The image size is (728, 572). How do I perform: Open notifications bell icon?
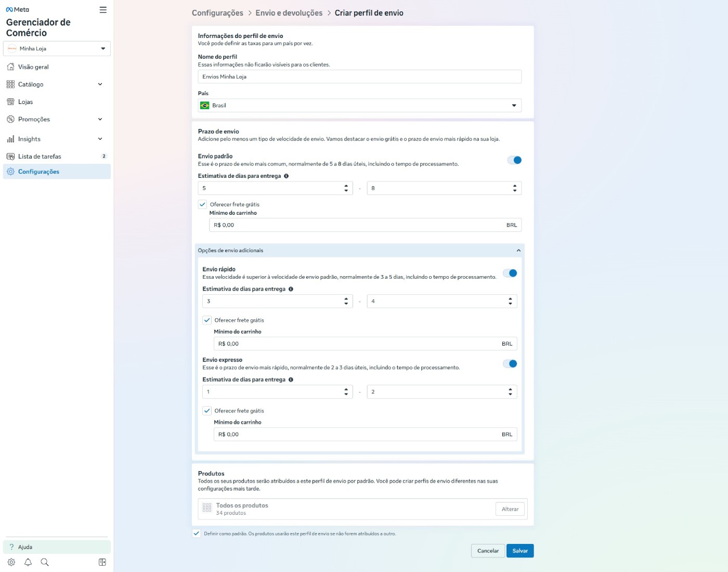[x=28, y=562]
